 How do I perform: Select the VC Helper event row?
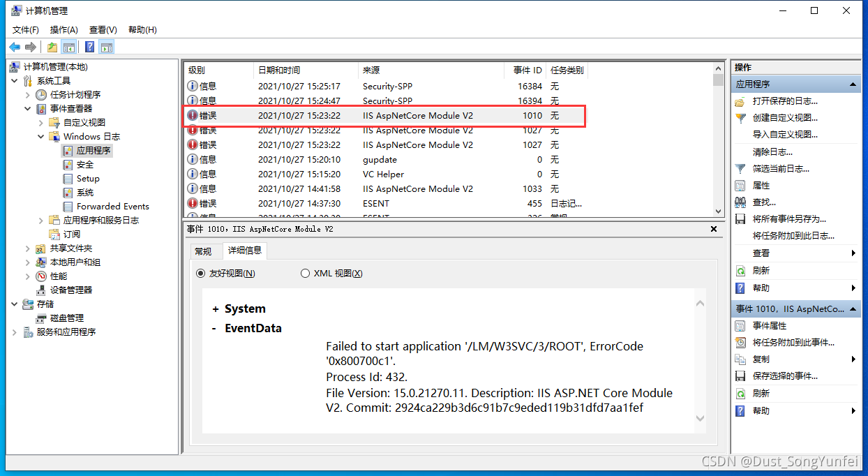[x=449, y=174]
